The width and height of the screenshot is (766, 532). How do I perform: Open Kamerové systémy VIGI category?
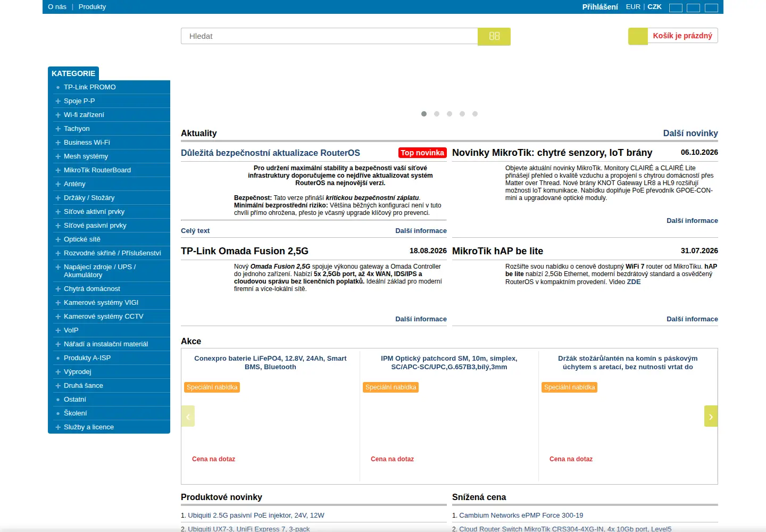coord(101,303)
